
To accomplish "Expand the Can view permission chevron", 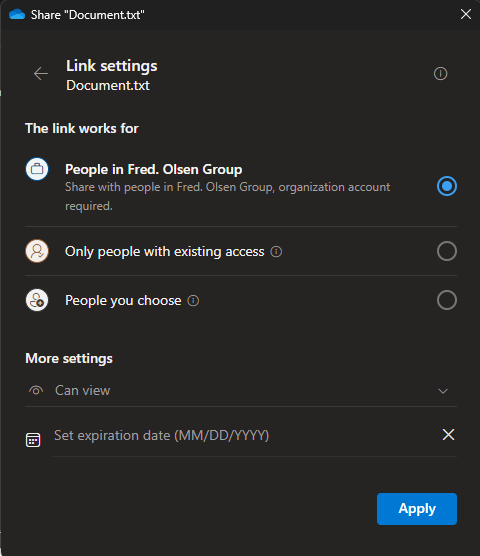I will pyautogui.click(x=443, y=391).
